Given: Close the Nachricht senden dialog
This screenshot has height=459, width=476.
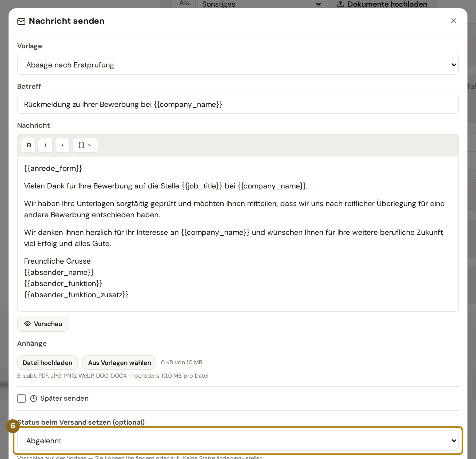Looking at the screenshot, I should [453, 21].
